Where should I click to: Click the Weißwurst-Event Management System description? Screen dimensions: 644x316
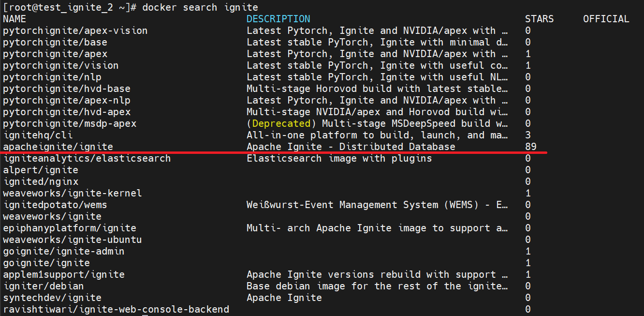tap(378, 205)
